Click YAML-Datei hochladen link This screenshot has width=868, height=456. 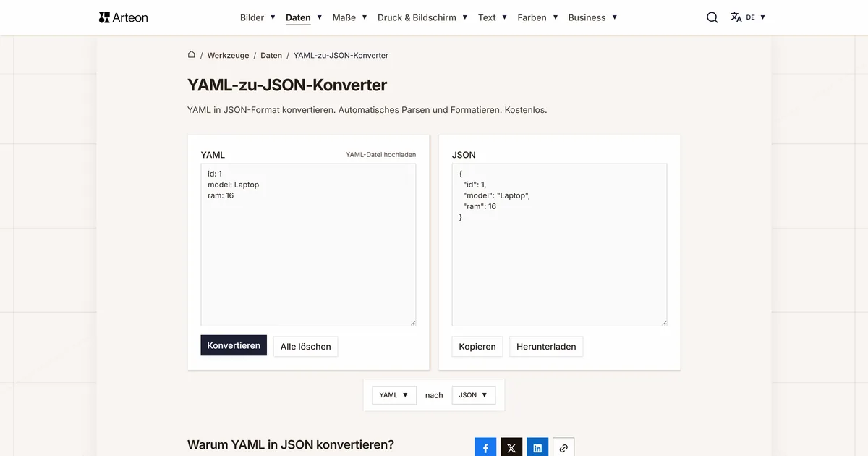click(x=380, y=155)
